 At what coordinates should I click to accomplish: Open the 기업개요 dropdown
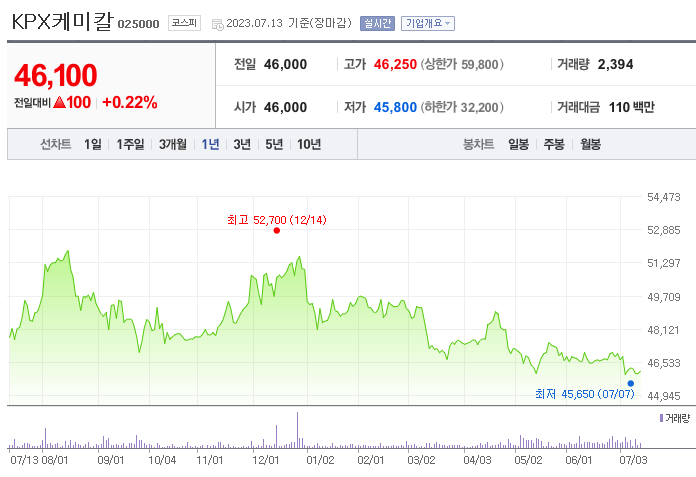point(428,24)
